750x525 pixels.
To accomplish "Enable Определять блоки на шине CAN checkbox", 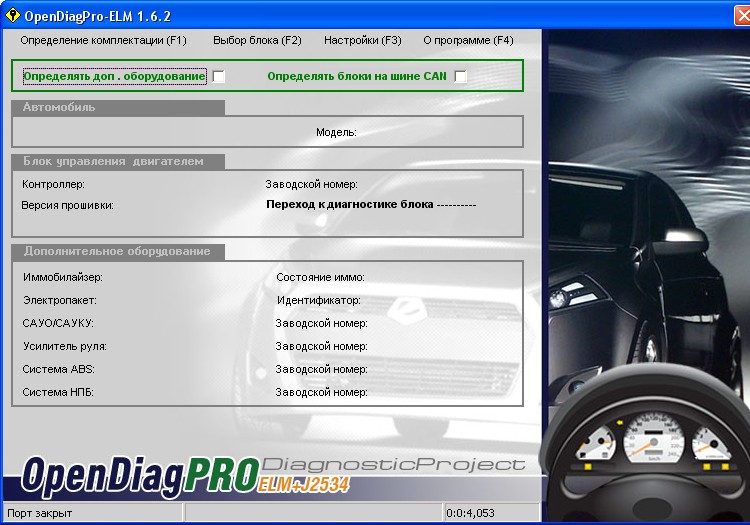I will [460, 77].
